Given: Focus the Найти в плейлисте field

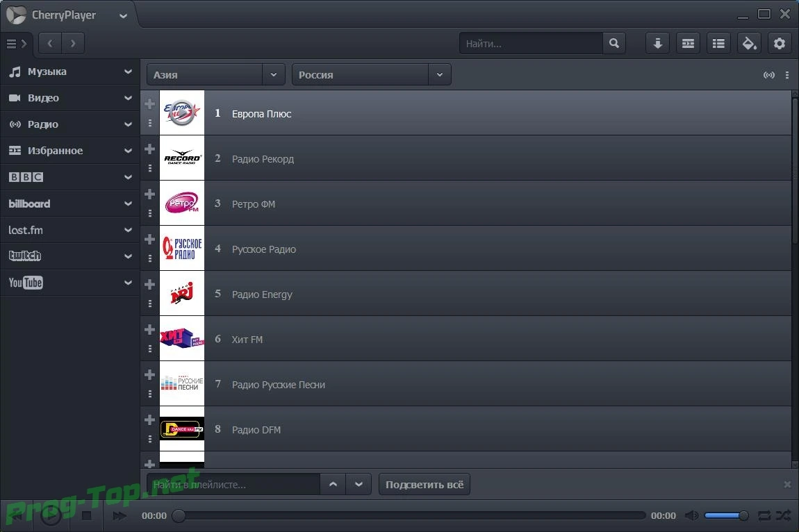Looking at the screenshot, I should click(x=233, y=485).
